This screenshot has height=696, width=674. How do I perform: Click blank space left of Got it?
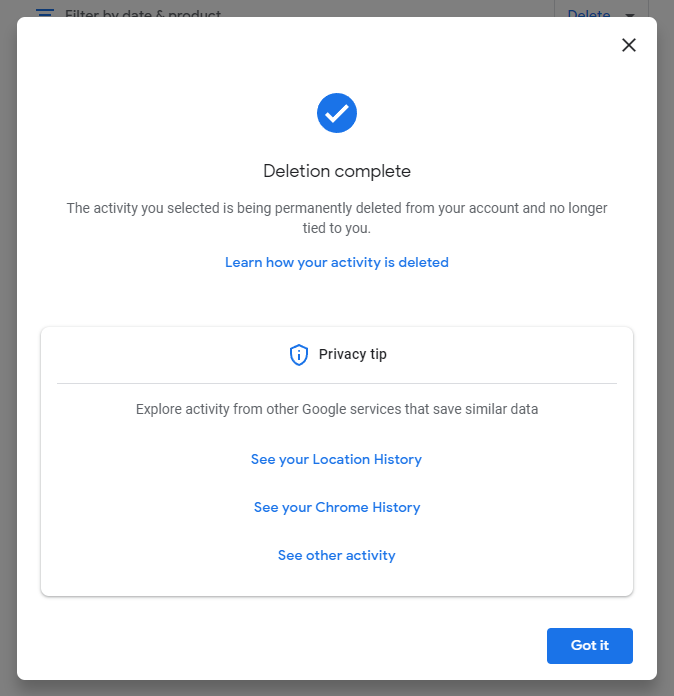tap(300, 646)
